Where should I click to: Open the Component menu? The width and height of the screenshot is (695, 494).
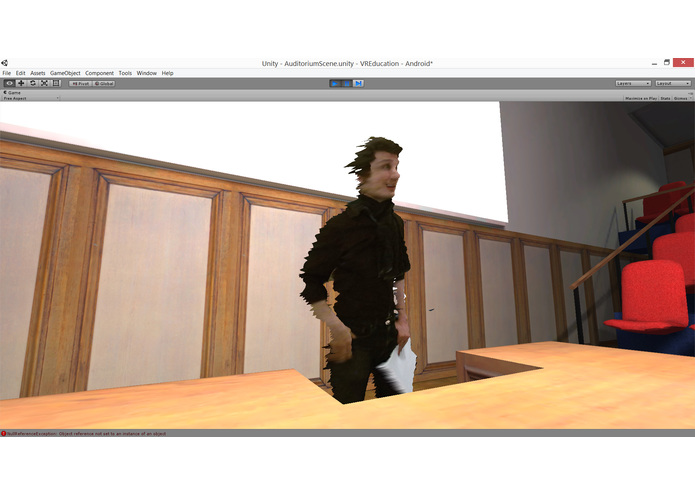click(x=99, y=73)
